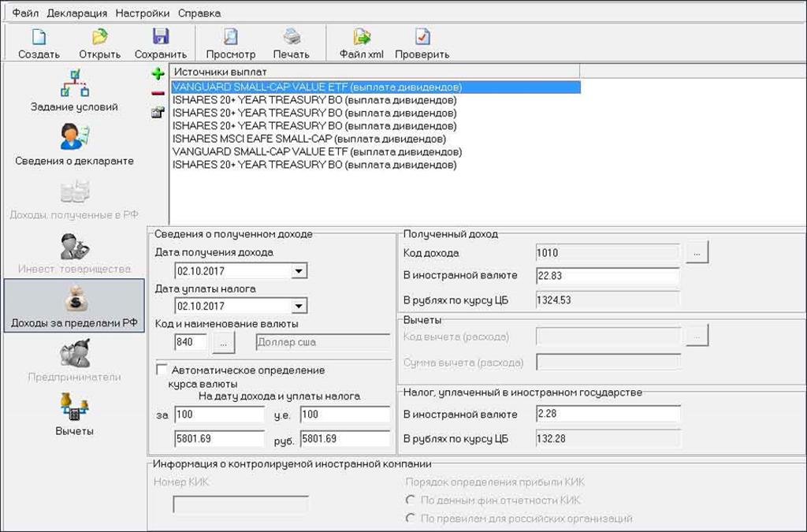Click the foreign tax field showing 2.28

coord(608,414)
